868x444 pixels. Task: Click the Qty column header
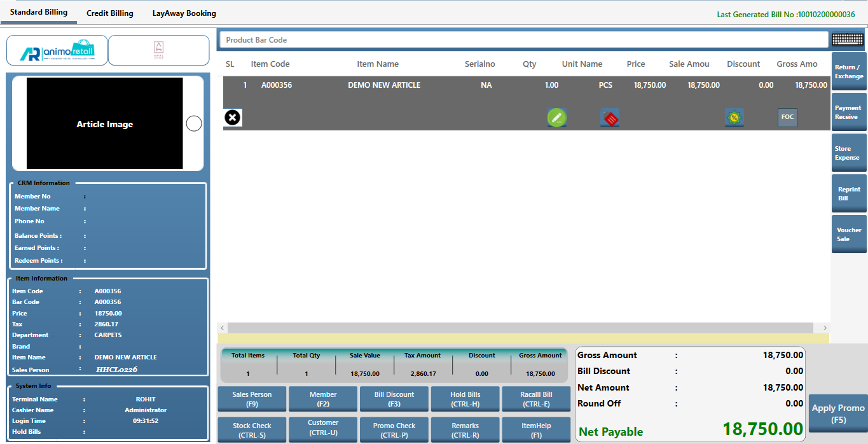click(x=530, y=64)
